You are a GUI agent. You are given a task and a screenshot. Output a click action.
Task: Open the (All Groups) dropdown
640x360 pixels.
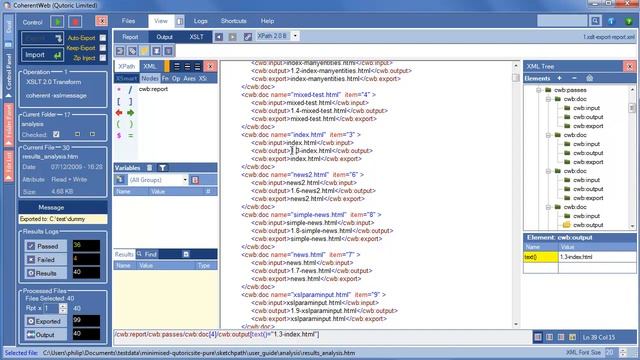(185, 180)
